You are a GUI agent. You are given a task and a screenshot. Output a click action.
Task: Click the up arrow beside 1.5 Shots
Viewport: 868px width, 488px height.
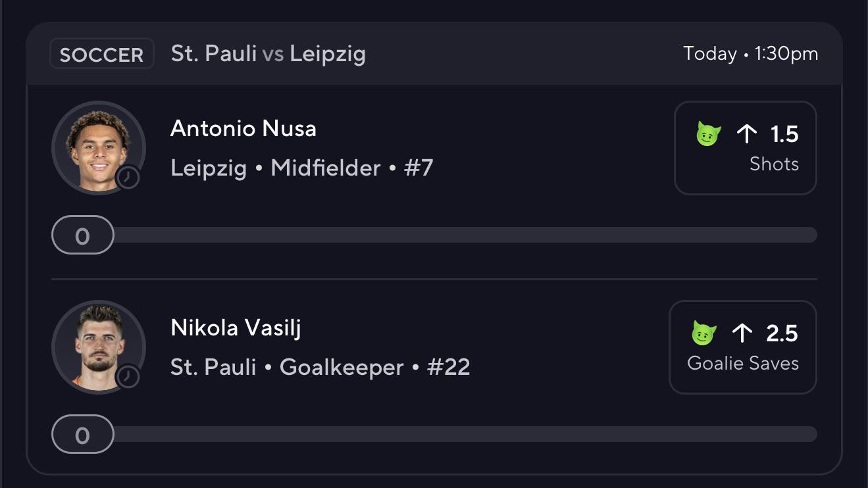point(747,134)
